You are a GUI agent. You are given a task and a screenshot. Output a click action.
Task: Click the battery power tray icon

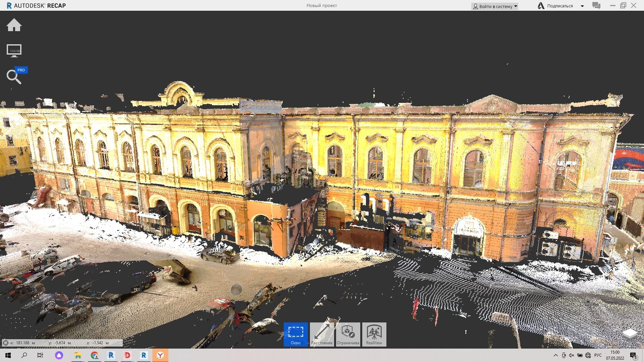(x=580, y=355)
